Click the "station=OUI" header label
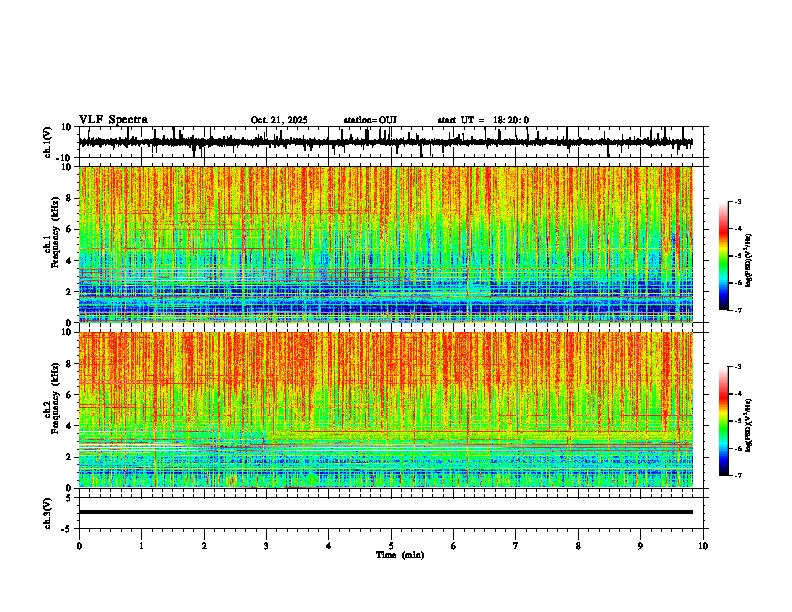792x612 pixels. [370, 120]
